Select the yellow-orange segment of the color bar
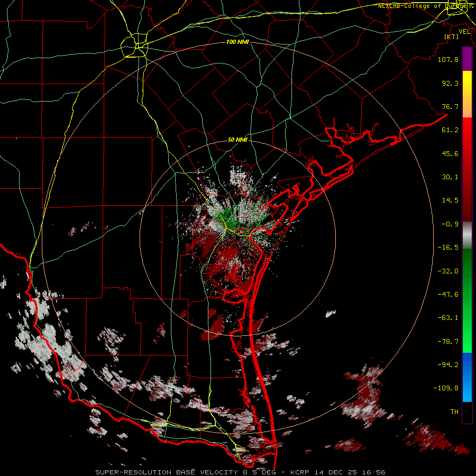 [467, 94]
